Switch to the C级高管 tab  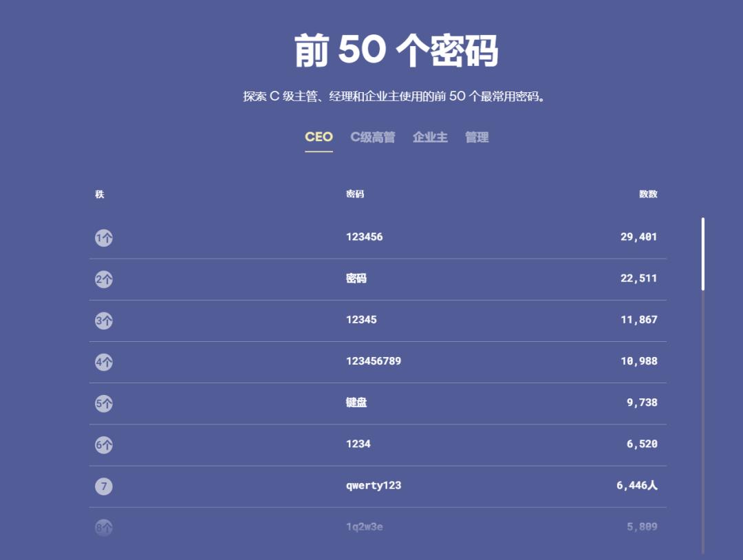click(x=373, y=137)
